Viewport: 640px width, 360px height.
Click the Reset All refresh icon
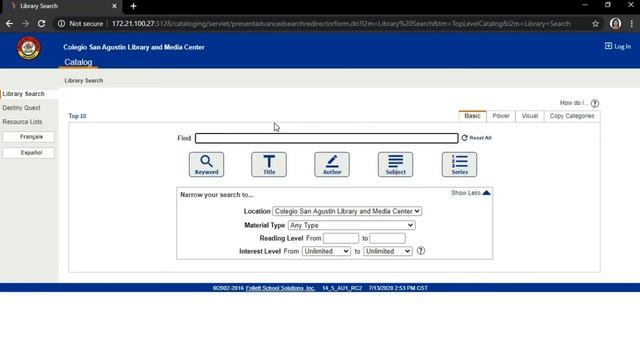tap(464, 138)
